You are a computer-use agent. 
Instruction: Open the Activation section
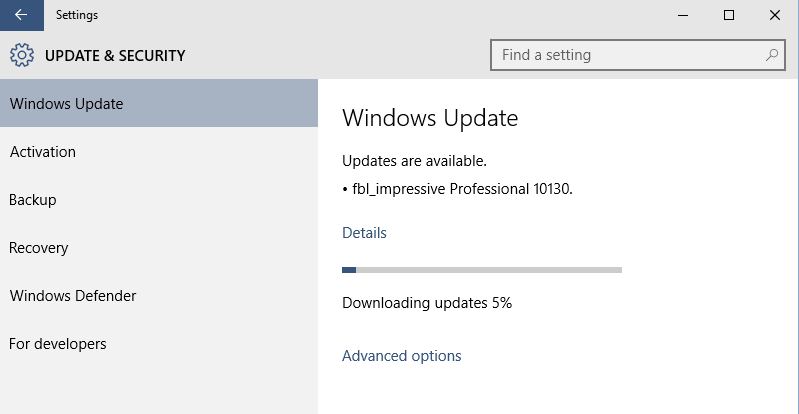pos(159,151)
